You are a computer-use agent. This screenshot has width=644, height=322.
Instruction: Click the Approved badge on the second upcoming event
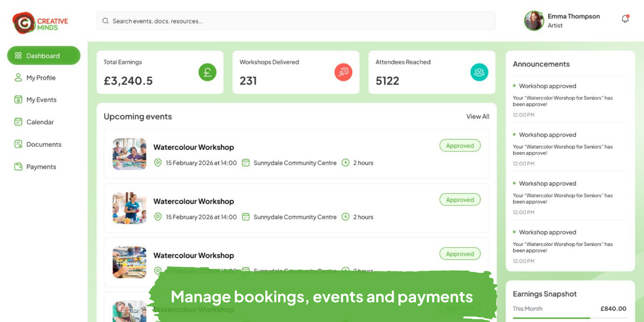460,200
